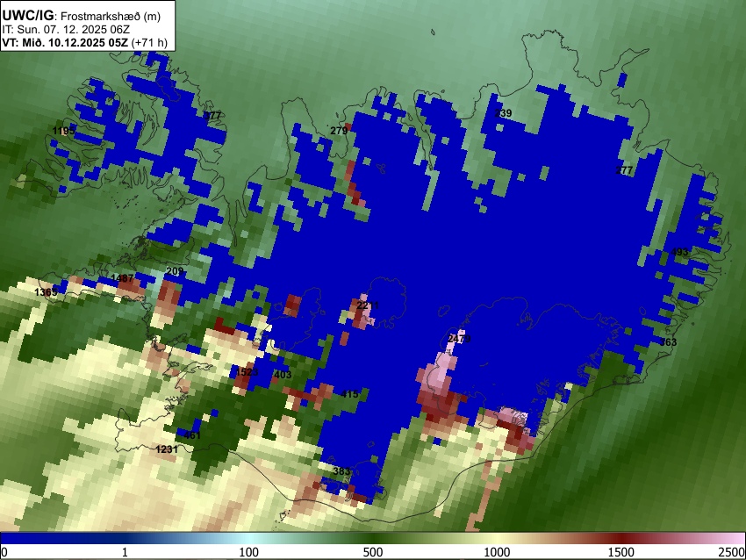Click the station value 1487 on the map
The width and height of the screenshot is (746, 560).
point(122,278)
